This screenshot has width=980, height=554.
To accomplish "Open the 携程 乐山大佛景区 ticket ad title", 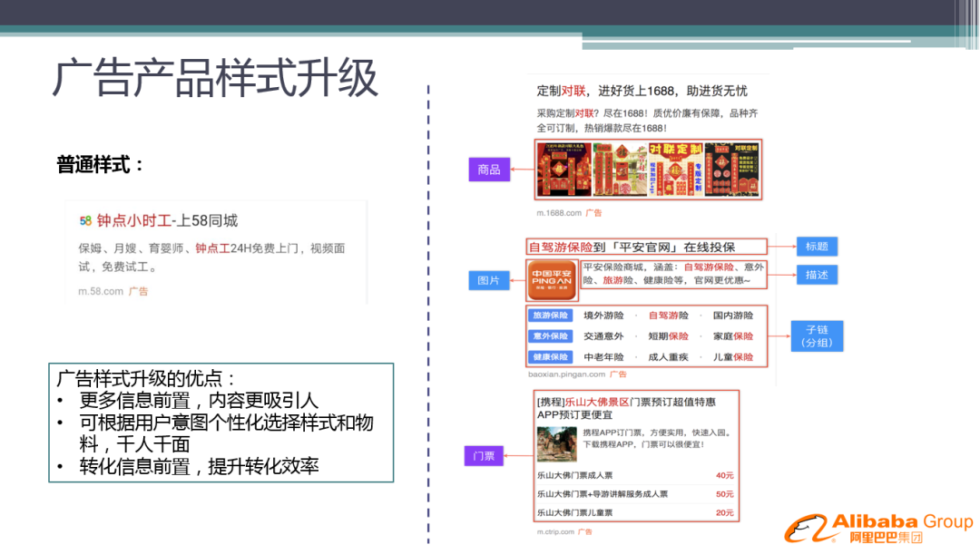I will pos(626,408).
